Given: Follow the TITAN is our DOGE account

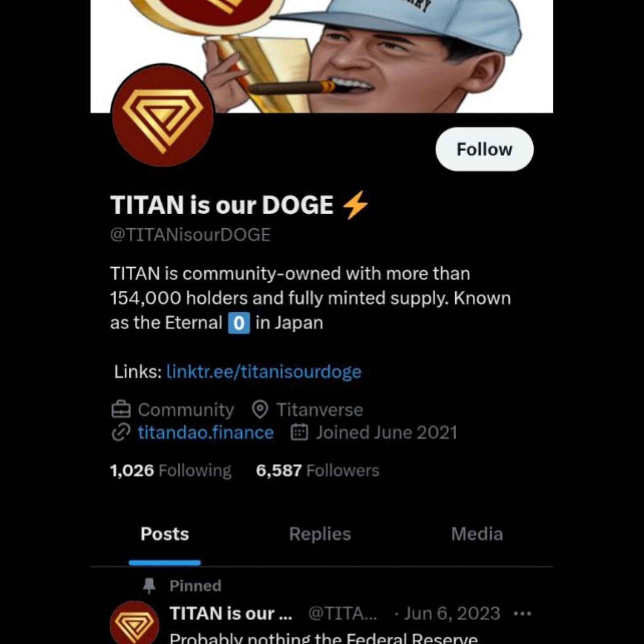Looking at the screenshot, I should pyautogui.click(x=484, y=149).
